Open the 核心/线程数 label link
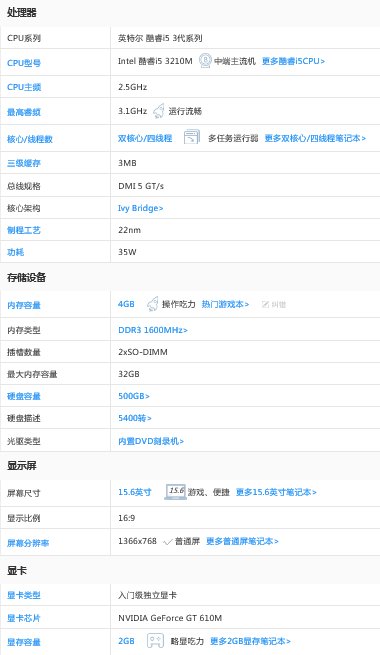Screen dimensions: 380x655 (30, 139)
